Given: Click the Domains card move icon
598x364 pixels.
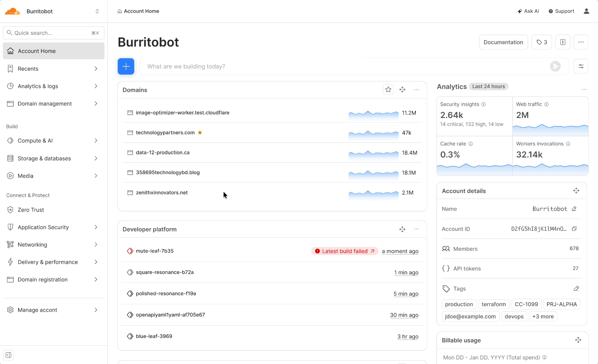Looking at the screenshot, I should [402, 90].
